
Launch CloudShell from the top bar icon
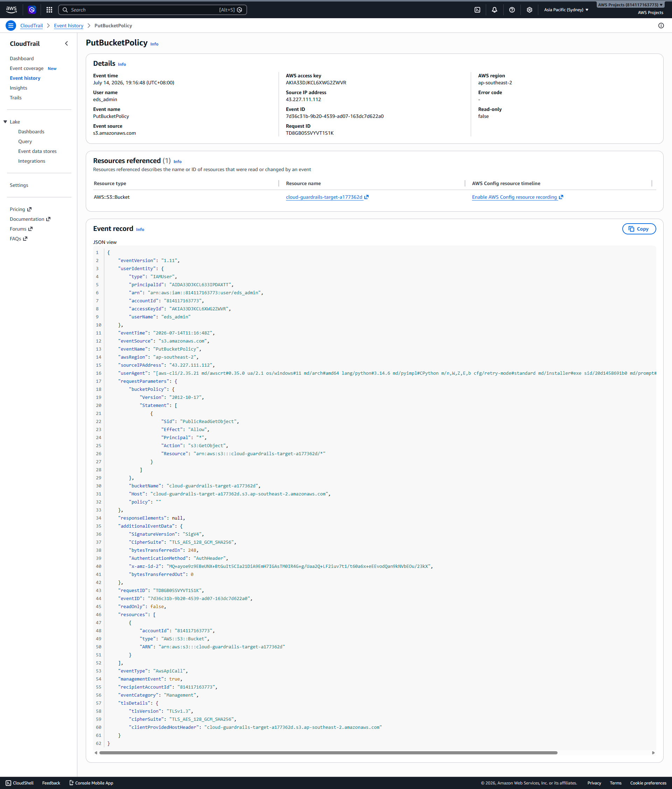[477, 10]
